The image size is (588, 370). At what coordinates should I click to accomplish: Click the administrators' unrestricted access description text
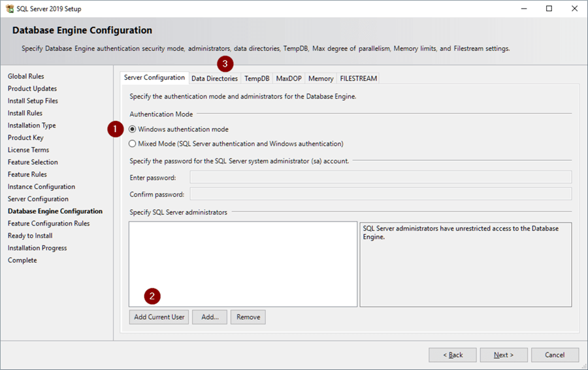pos(461,233)
